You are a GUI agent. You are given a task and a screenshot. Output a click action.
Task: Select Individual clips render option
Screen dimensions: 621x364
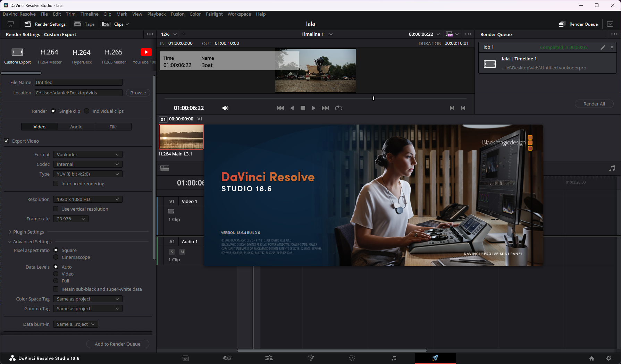(x=87, y=111)
